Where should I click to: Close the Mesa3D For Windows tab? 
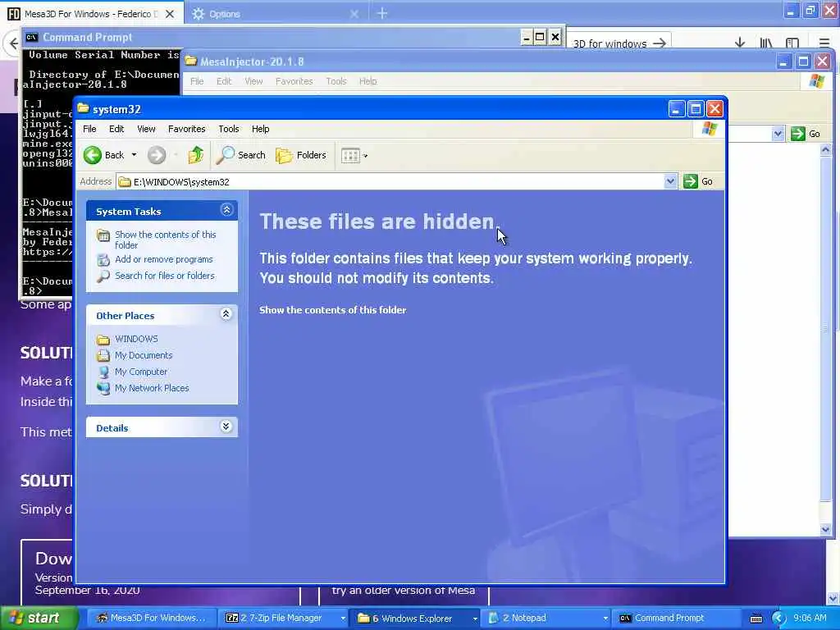(x=170, y=14)
